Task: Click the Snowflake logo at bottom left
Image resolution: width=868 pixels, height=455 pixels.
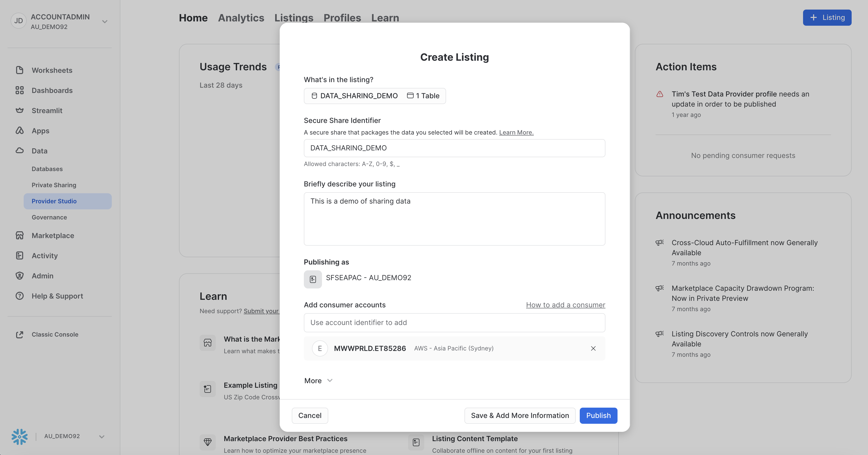Action: click(20, 436)
